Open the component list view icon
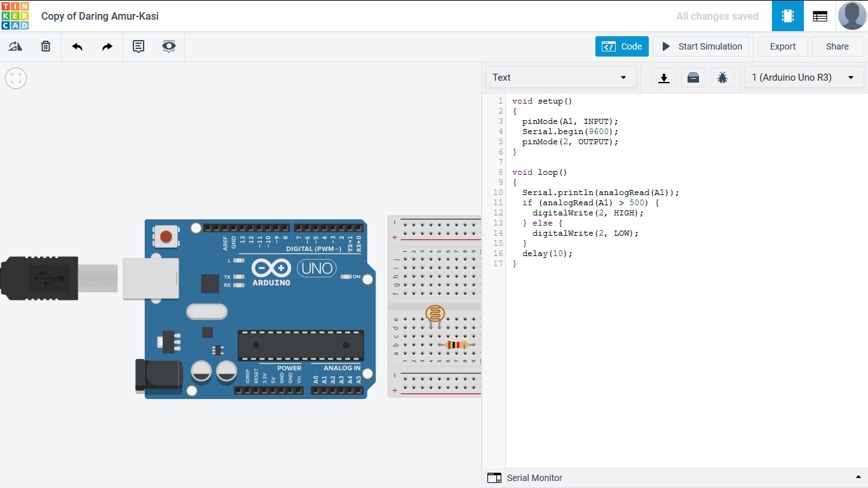The height and width of the screenshot is (488, 868). click(x=820, y=16)
